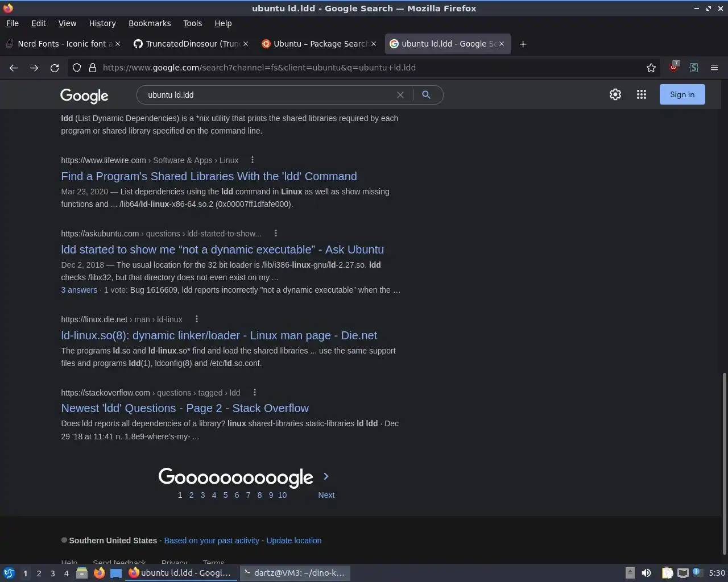The image size is (728, 582).
Task: Open options dots for linux.die.net result
Action: coord(197,319)
